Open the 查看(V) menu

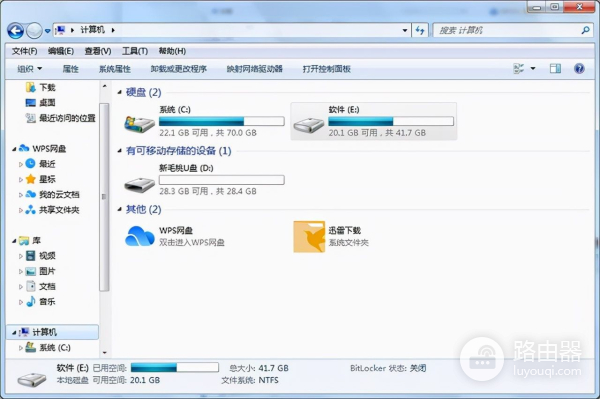[98, 51]
